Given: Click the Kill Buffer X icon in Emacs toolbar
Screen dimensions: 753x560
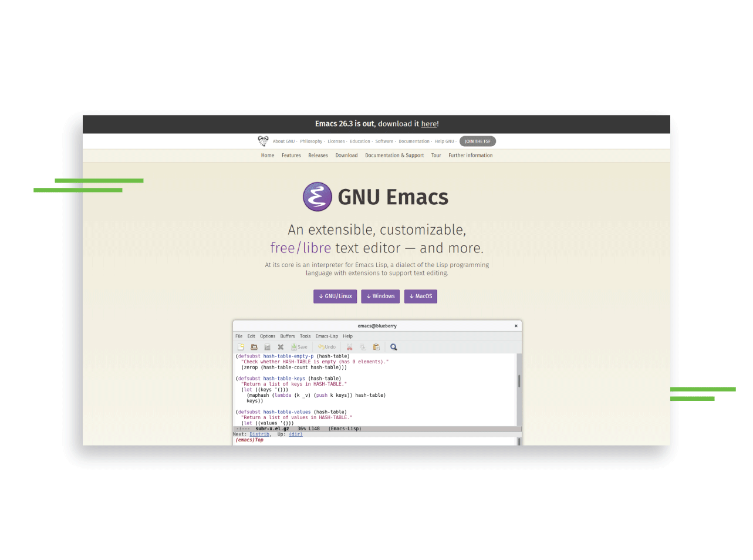Looking at the screenshot, I should (x=281, y=347).
